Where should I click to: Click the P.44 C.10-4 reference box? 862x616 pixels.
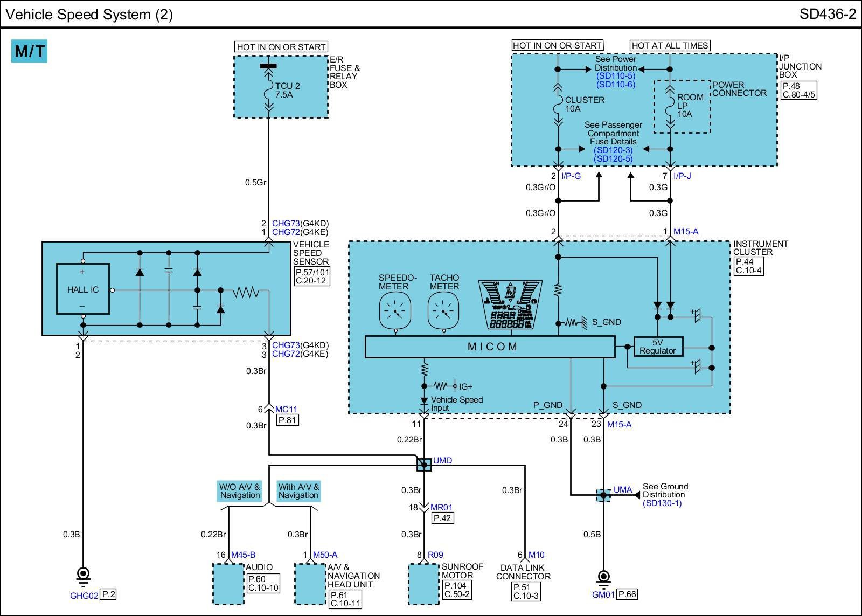pyautogui.click(x=748, y=266)
